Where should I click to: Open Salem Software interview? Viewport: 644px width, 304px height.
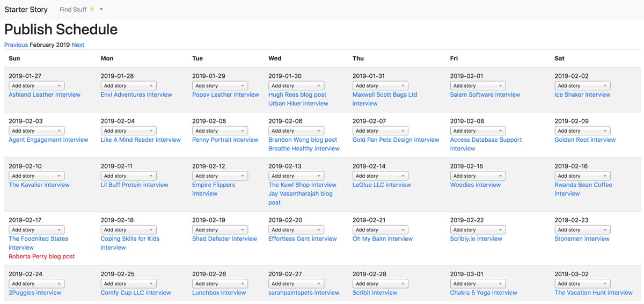pos(485,95)
